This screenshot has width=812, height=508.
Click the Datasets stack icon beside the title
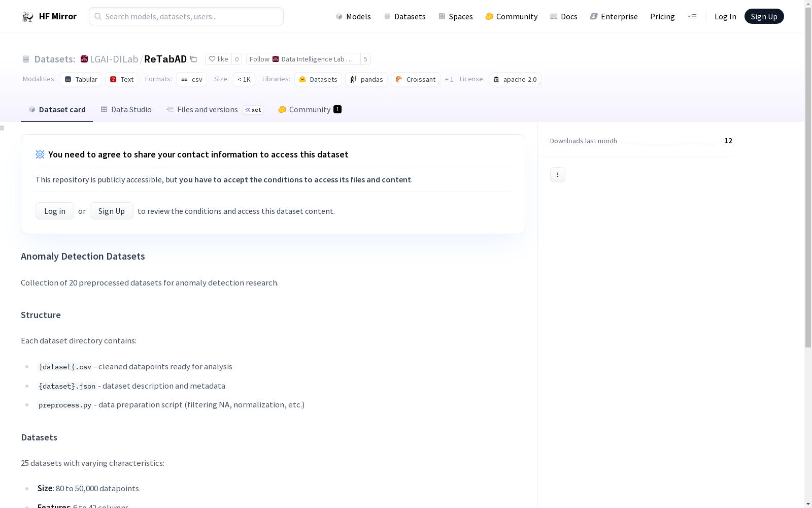click(26, 59)
